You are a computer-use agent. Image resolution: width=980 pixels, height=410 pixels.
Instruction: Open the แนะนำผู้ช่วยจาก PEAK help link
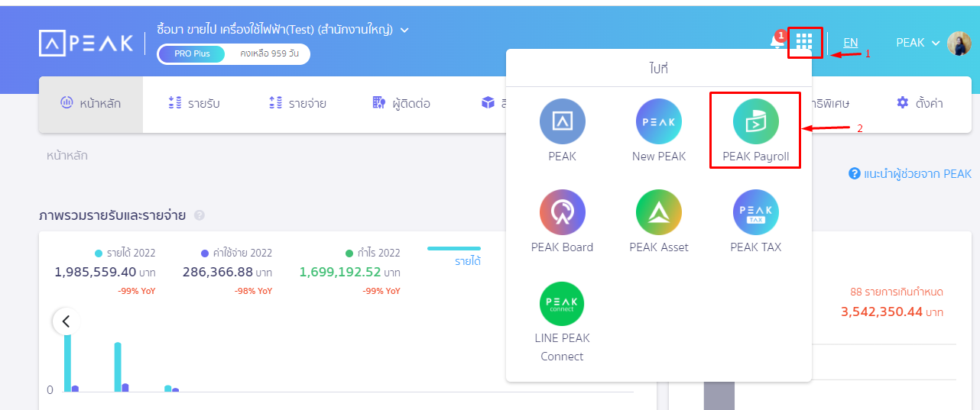pyautogui.click(x=910, y=174)
